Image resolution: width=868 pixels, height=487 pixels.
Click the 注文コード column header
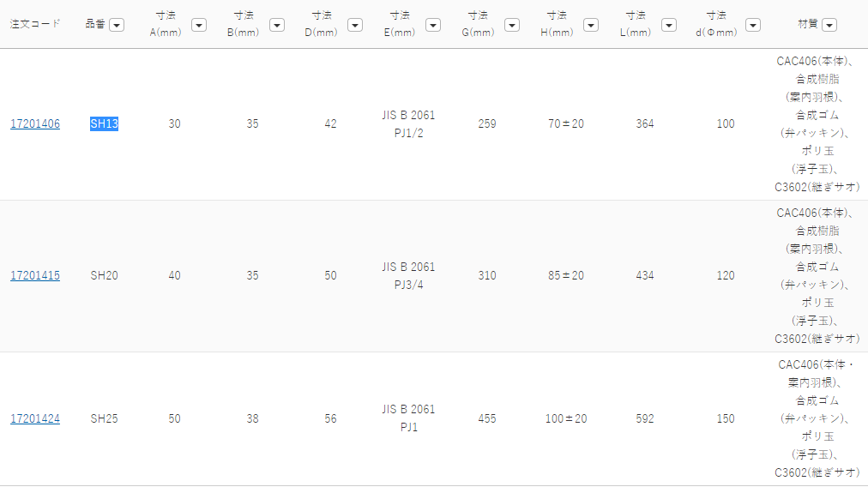pyautogui.click(x=35, y=24)
